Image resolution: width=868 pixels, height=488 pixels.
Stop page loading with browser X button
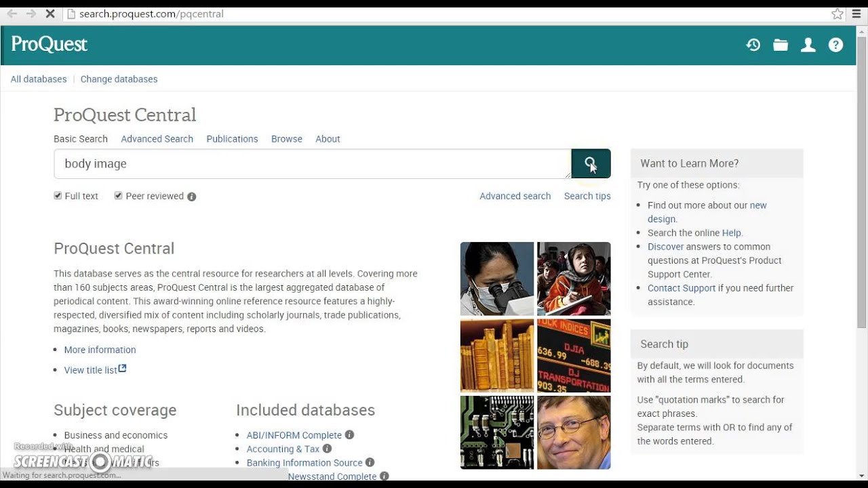pos(50,14)
